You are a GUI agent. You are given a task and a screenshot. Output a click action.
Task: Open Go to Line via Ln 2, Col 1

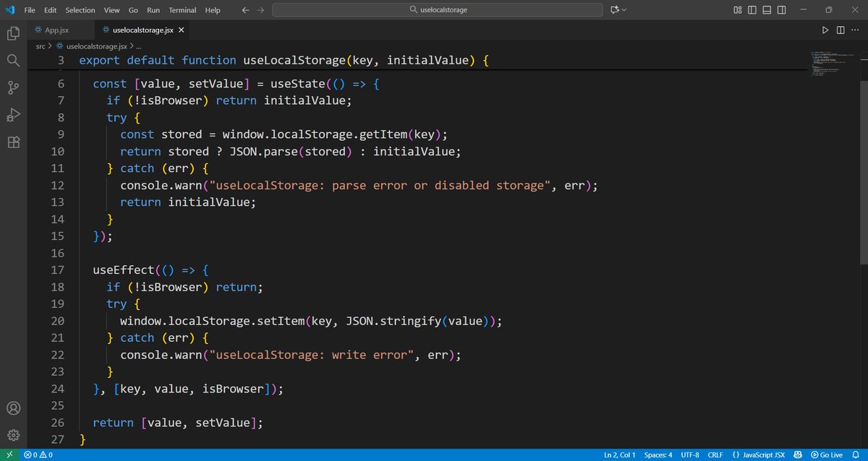(x=619, y=455)
